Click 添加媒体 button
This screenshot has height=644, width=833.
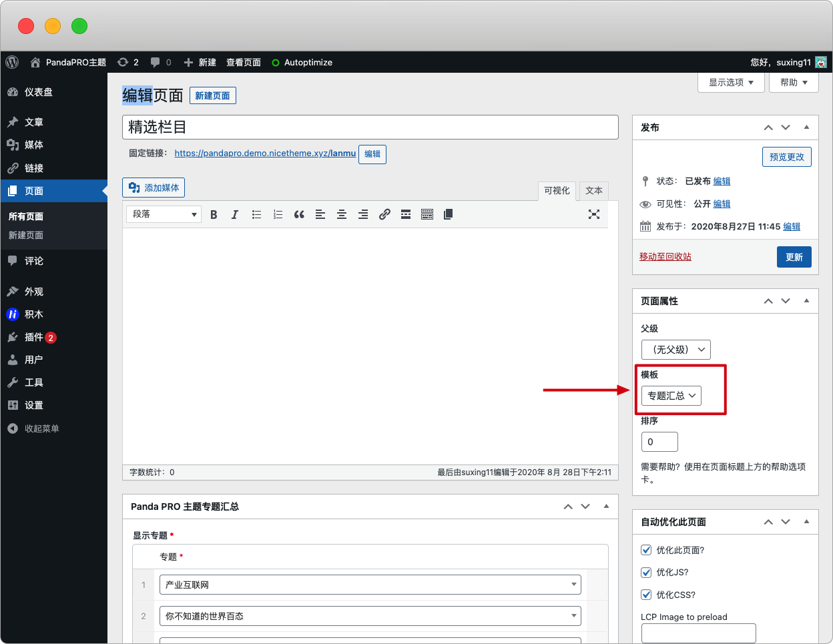click(x=154, y=188)
